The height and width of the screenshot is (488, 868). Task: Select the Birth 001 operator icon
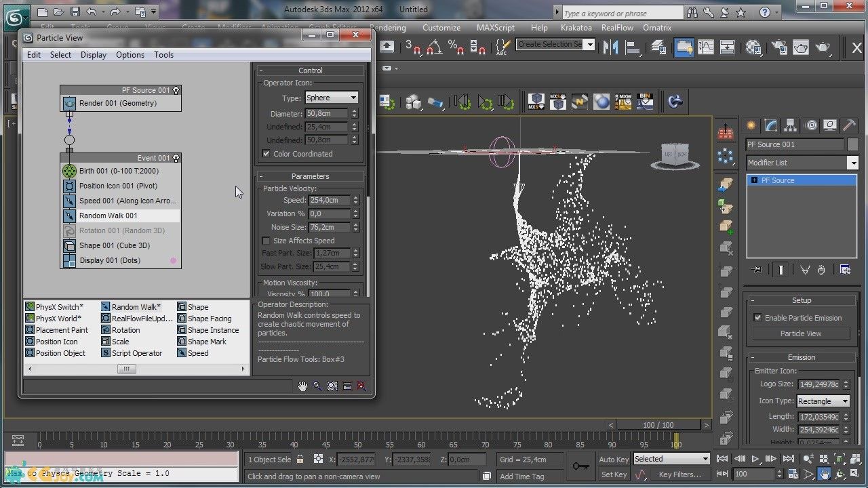(x=69, y=171)
